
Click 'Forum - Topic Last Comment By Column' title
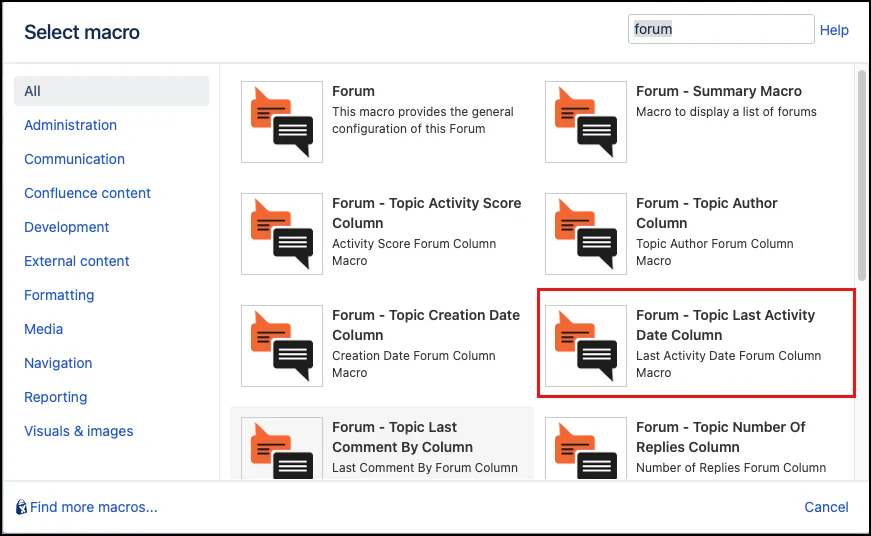403,437
